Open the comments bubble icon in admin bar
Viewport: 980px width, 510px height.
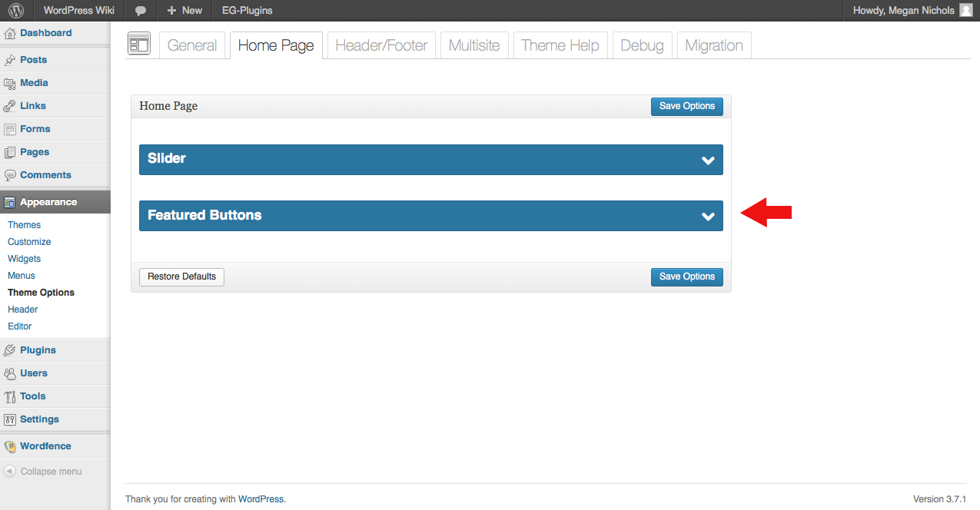tap(141, 11)
